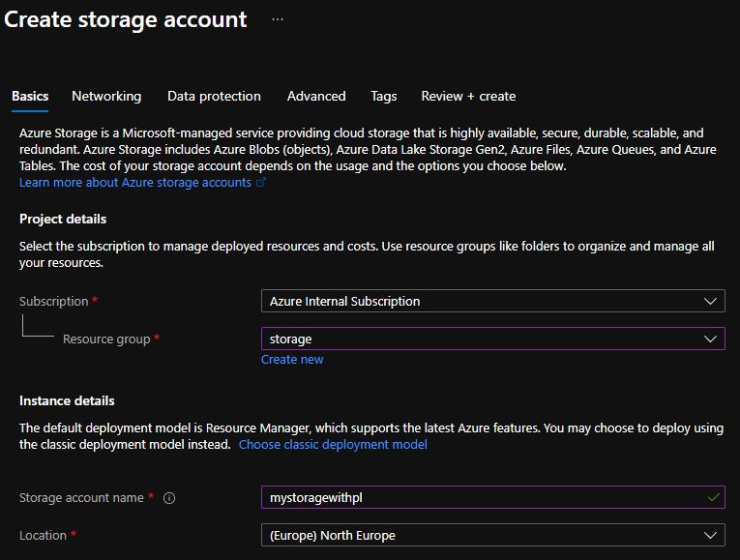Image resolution: width=740 pixels, height=560 pixels.
Task: Click the Location dropdown chevron arrow
Action: 710,535
